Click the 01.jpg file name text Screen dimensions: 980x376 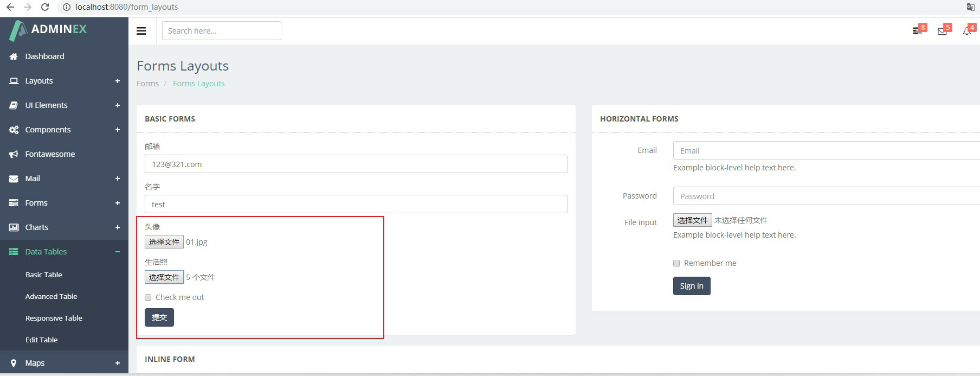point(197,242)
